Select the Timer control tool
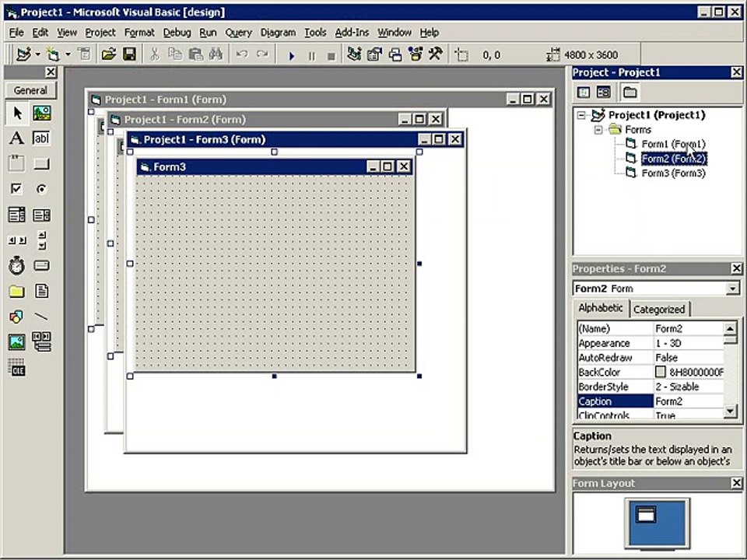 16,265
